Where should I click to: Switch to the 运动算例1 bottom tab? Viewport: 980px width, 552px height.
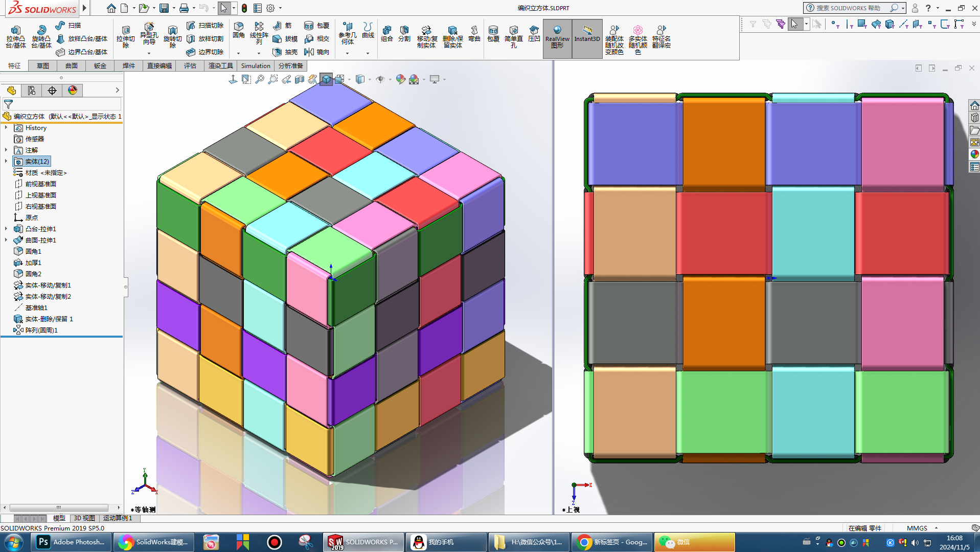point(118,518)
